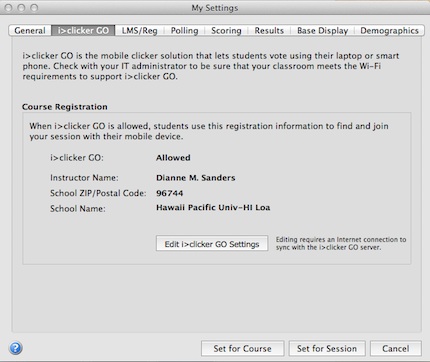
Task: Click the School ZIP/Postal Code: label
Action: tap(98, 193)
